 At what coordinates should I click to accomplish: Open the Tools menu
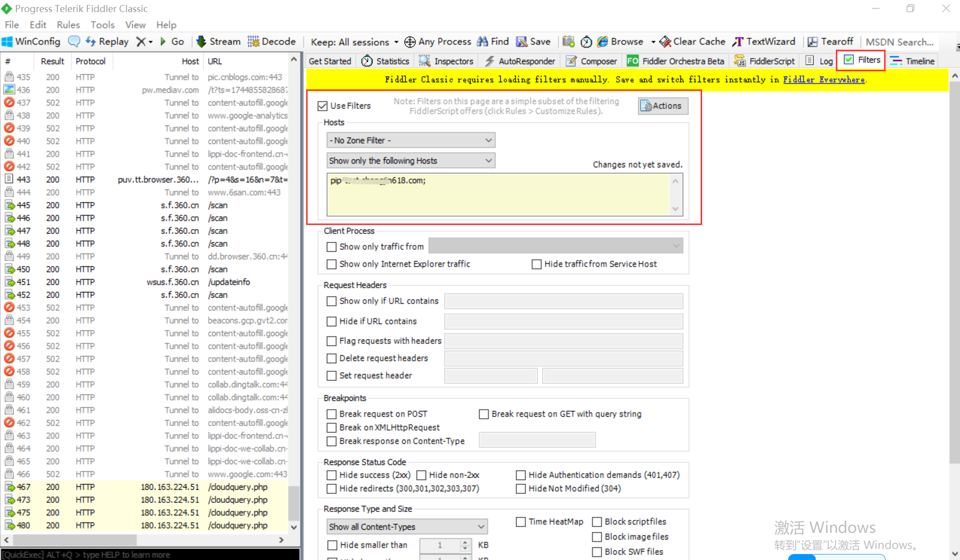103,25
